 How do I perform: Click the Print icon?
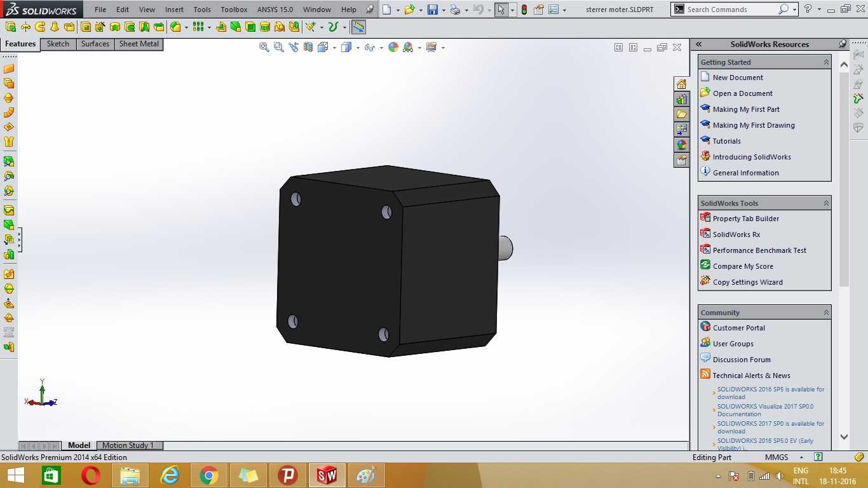click(x=455, y=10)
